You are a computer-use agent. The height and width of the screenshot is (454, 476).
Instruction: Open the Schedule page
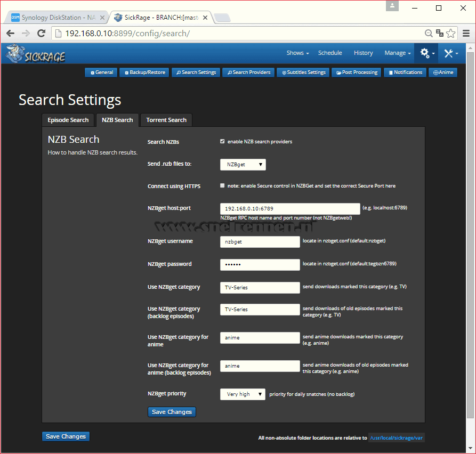(x=330, y=53)
